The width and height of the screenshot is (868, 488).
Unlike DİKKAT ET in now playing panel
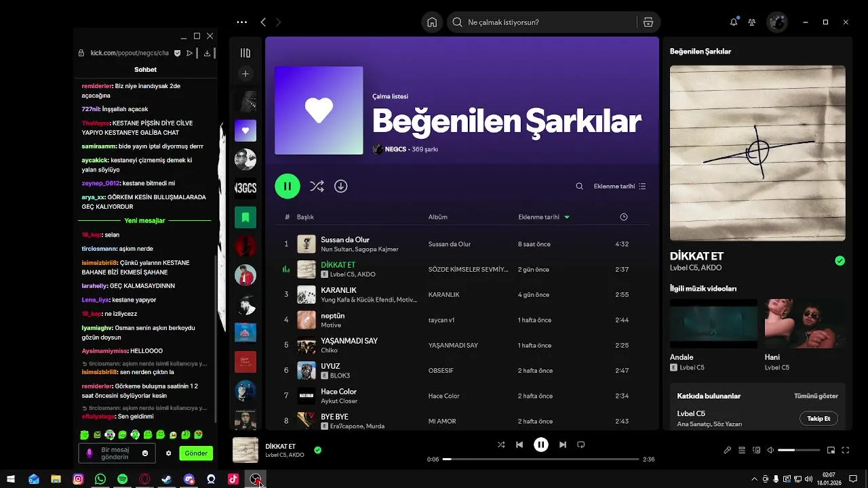[x=840, y=260]
